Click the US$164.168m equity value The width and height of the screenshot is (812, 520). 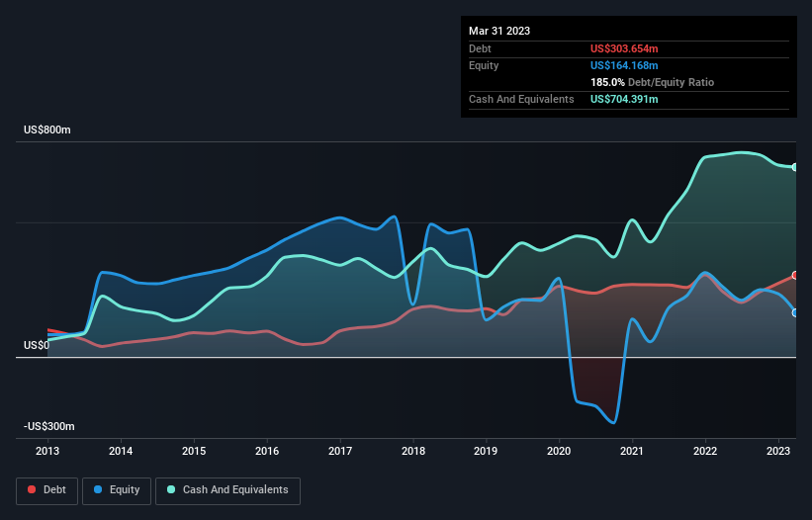(x=624, y=65)
